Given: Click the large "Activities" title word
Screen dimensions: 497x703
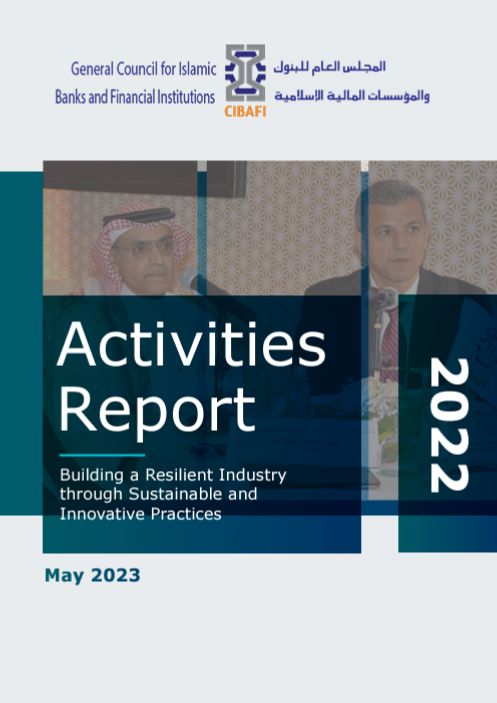Looking at the screenshot, I should (x=192, y=345).
